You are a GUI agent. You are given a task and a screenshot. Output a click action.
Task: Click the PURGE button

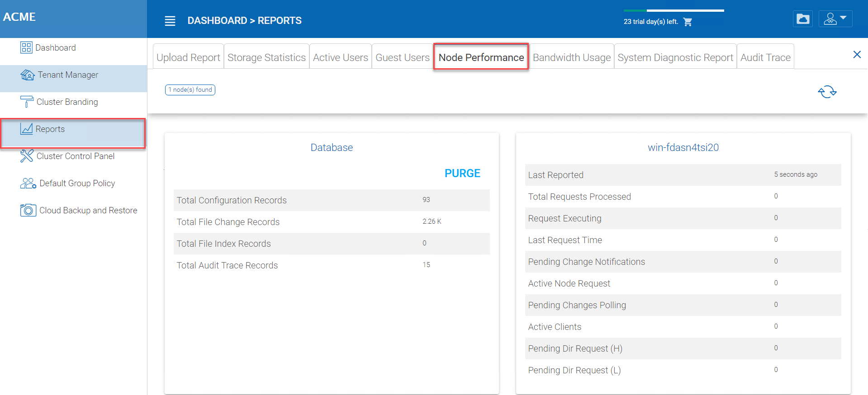pyautogui.click(x=462, y=174)
